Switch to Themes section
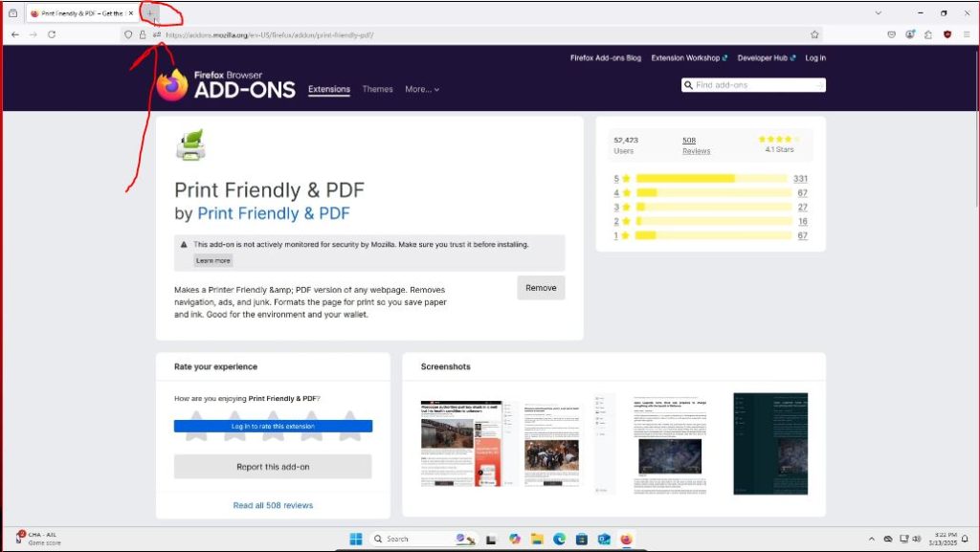This screenshot has height=552, width=980. pos(377,89)
